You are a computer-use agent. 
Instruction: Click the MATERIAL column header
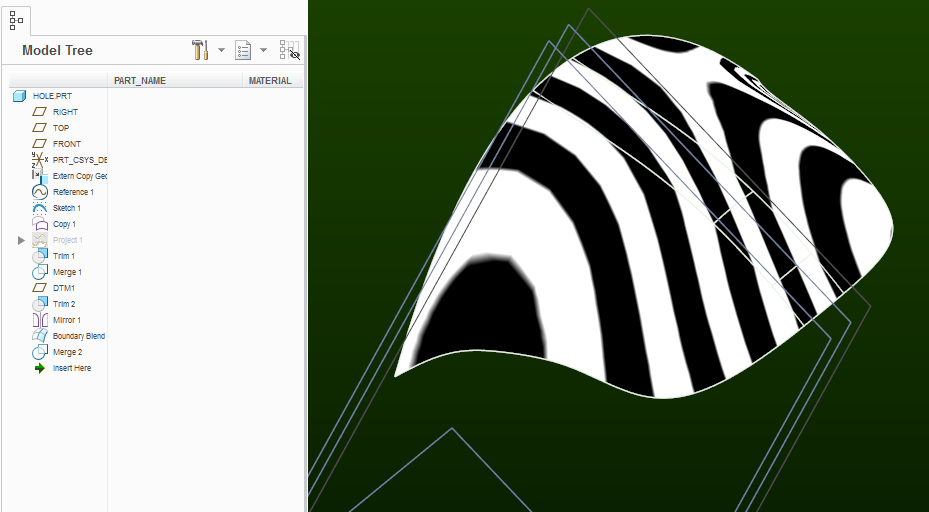[x=270, y=81]
